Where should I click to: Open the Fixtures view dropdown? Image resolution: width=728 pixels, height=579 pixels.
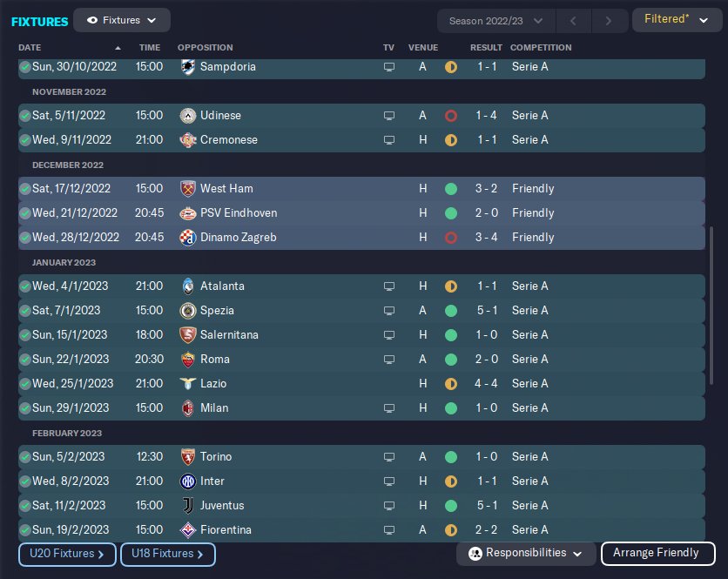pos(122,20)
